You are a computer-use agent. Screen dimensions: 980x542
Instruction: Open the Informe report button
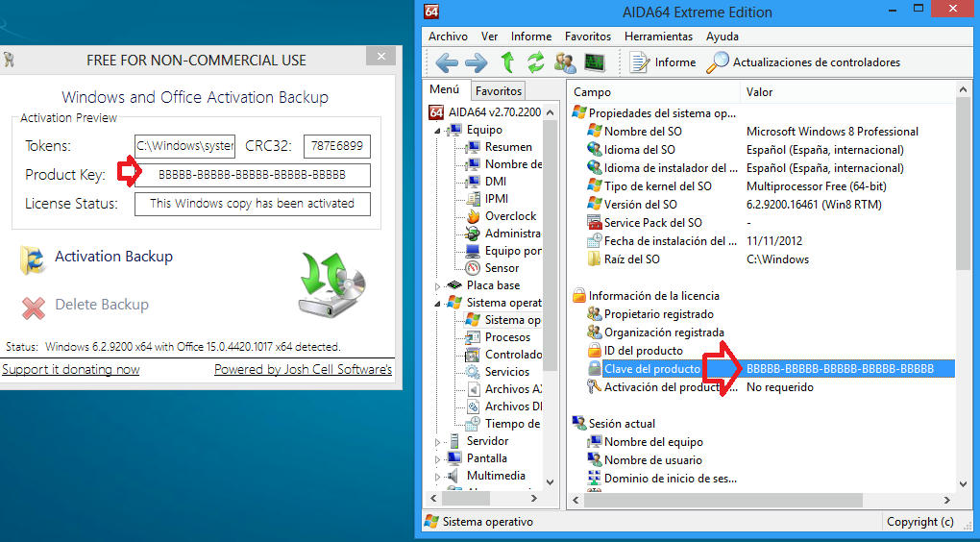coord(663,62)
